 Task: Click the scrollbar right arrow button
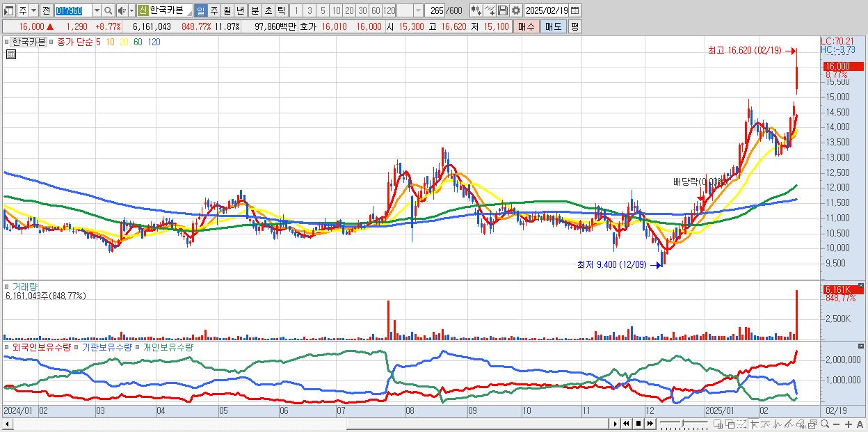point(616,424)
